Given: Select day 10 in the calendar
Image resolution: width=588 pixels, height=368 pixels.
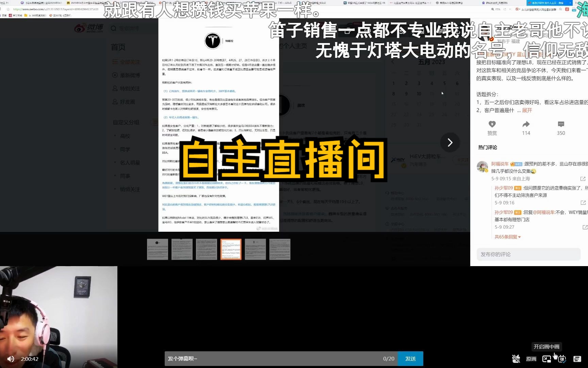Looking at the screenshot, I should point(419,94).
